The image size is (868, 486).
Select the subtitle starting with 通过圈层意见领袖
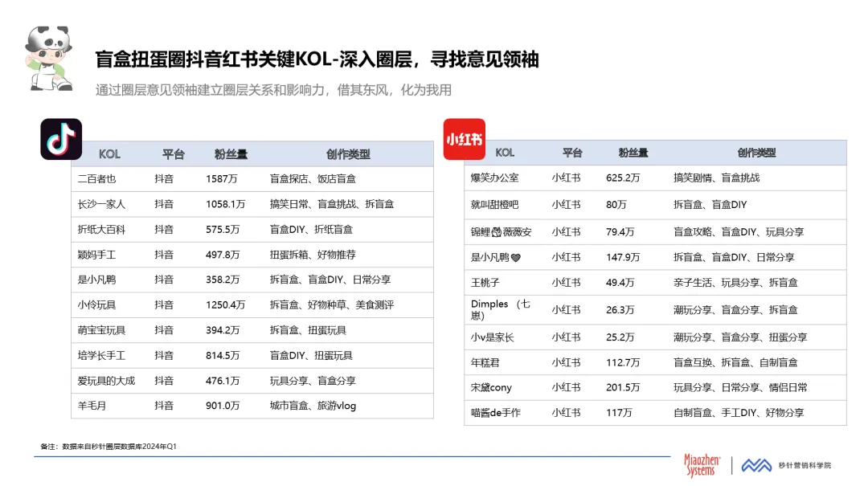point(273,89)
